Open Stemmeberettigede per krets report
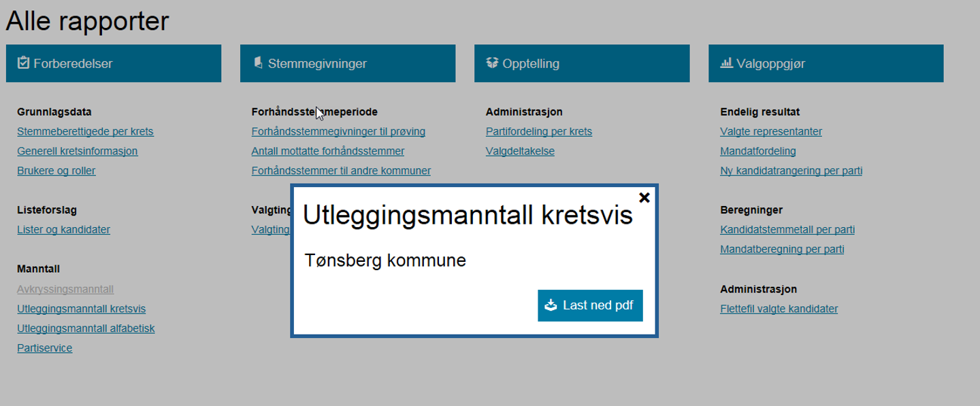This screenshot has width=980, height=406. 85,131
